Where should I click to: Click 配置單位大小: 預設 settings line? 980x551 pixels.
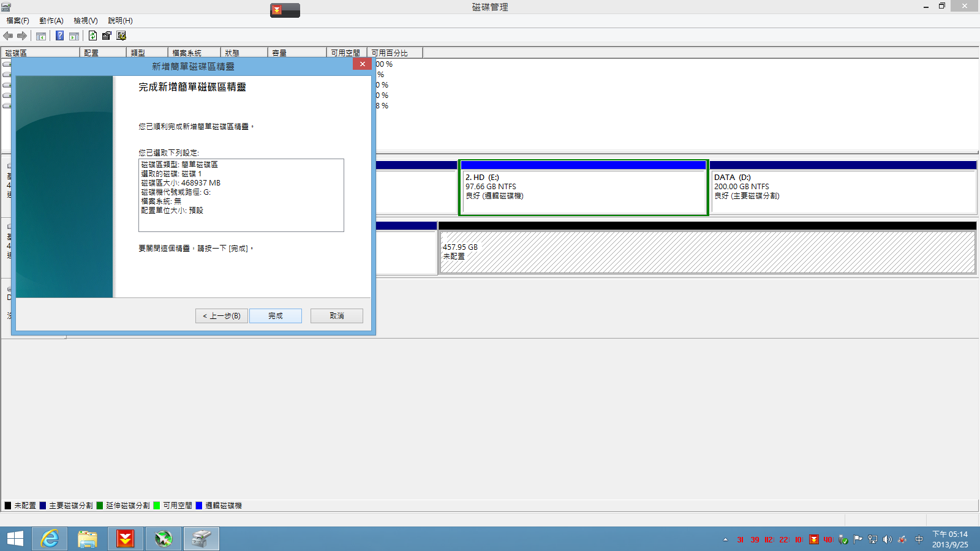tap(172, 211)
